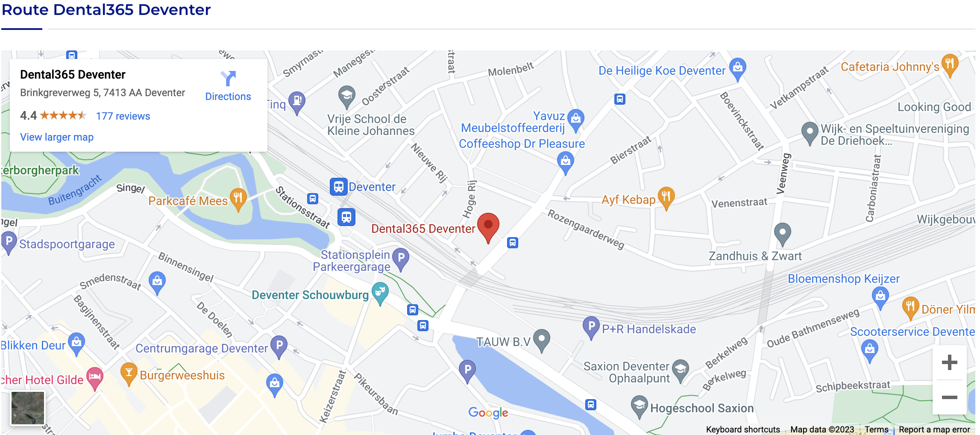Zoom in with the plus button

coord(949,363)
